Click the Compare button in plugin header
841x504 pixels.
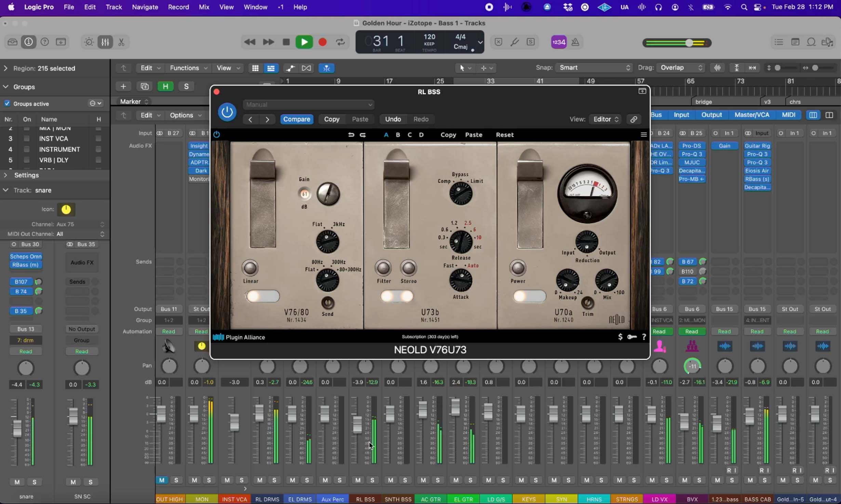(x=296, y=119)
